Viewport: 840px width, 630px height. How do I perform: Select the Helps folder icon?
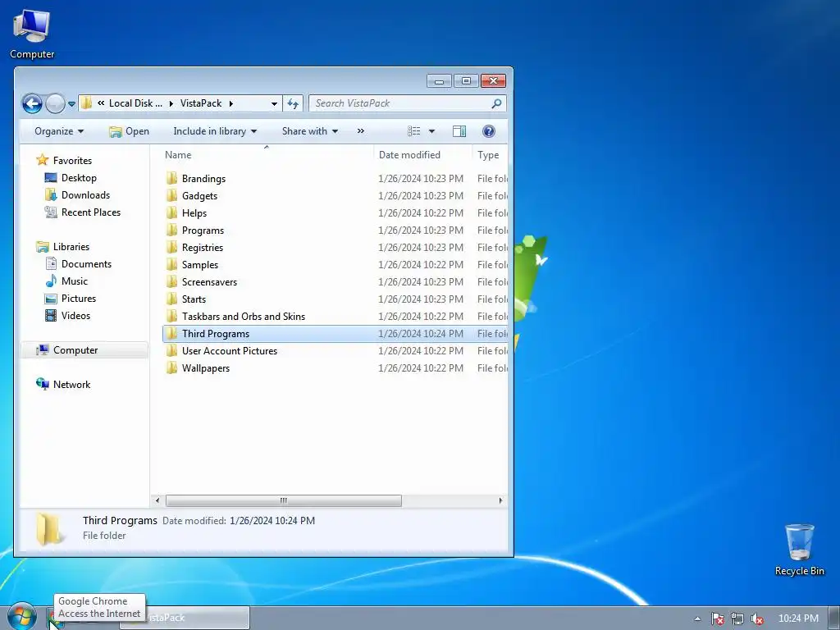click(x=171, y=212)
